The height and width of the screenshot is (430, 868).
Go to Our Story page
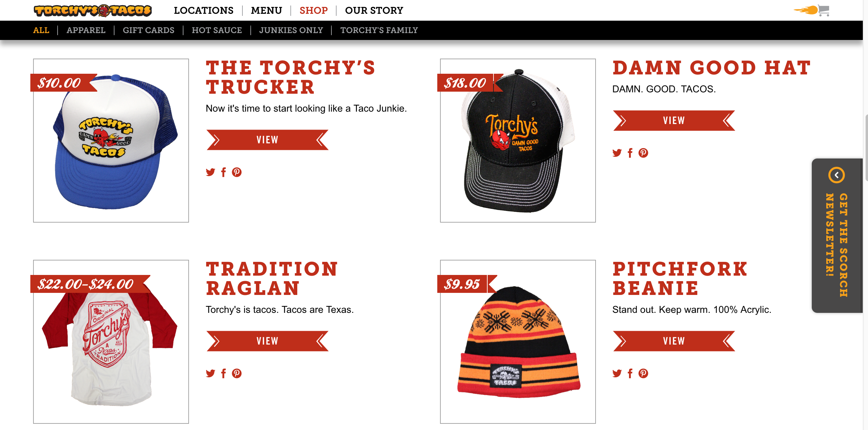click(374, 11)
